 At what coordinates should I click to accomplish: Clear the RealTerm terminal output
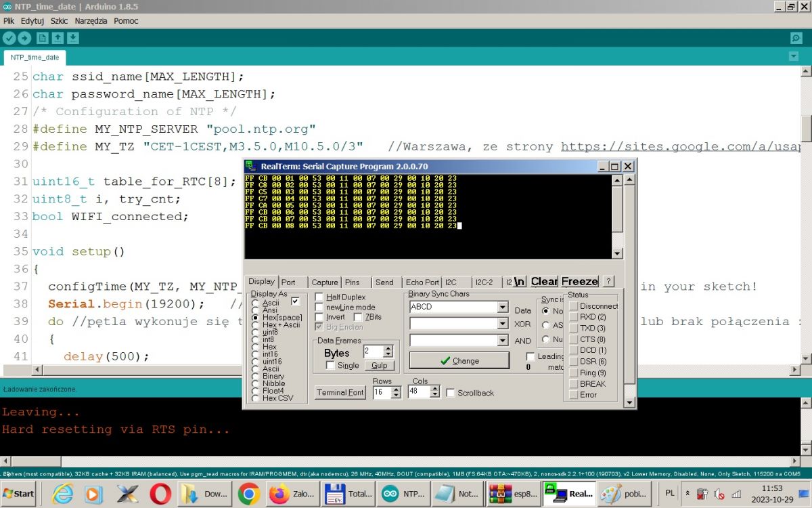pos(544,282)
